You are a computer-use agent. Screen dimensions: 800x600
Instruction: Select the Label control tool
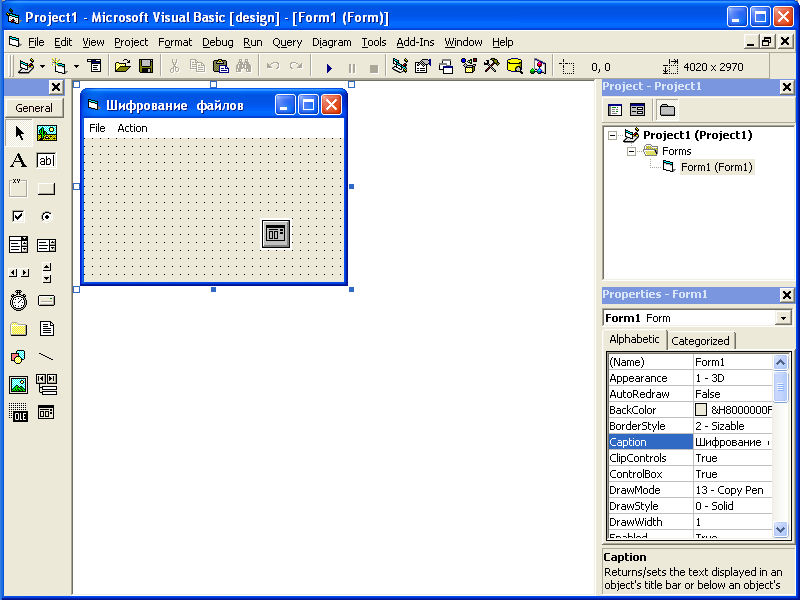[x=19, y=161]
